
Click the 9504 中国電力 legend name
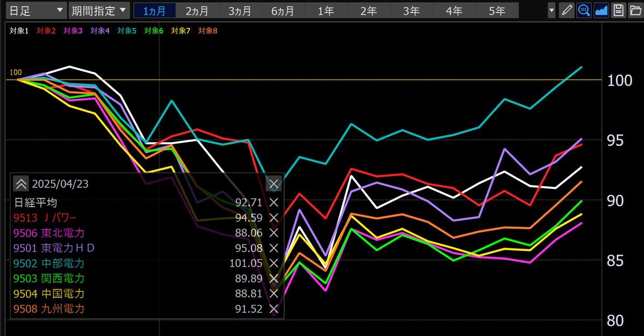[49, 294]
